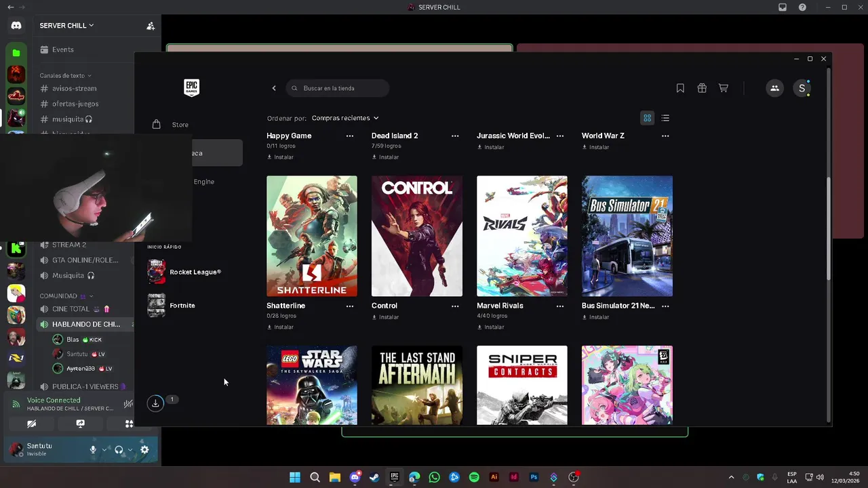Open the Epic wishlist bookmark icon
The image size is (868, 488).
[x=680, y=88]
